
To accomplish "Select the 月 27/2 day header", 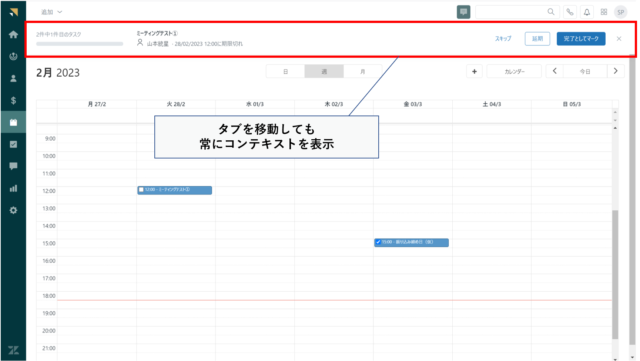I will tap(97, 104).
